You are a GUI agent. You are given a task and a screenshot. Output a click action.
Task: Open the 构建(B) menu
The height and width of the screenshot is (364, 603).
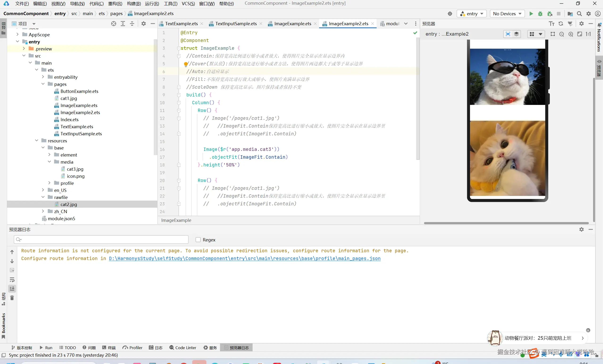[x=134, y=4]
